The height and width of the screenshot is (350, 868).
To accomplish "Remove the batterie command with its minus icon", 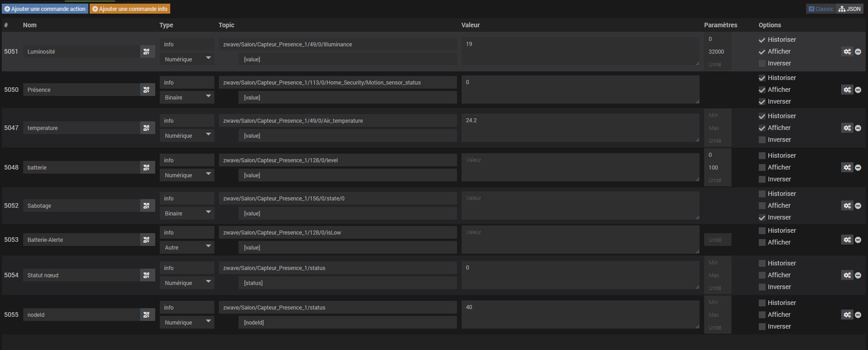I will tap(858, 168).
